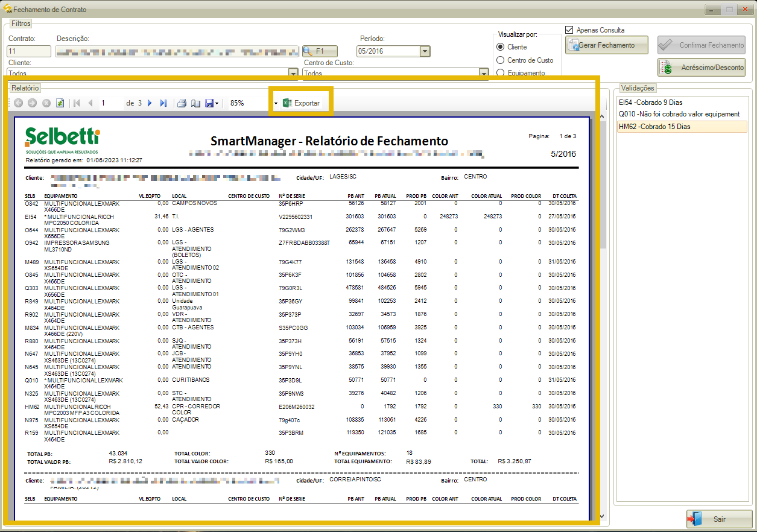Image resolution: width=757 pixels, height=532 pixels.
Task: Jump to the last report page
Action: [x=163, y=103]
